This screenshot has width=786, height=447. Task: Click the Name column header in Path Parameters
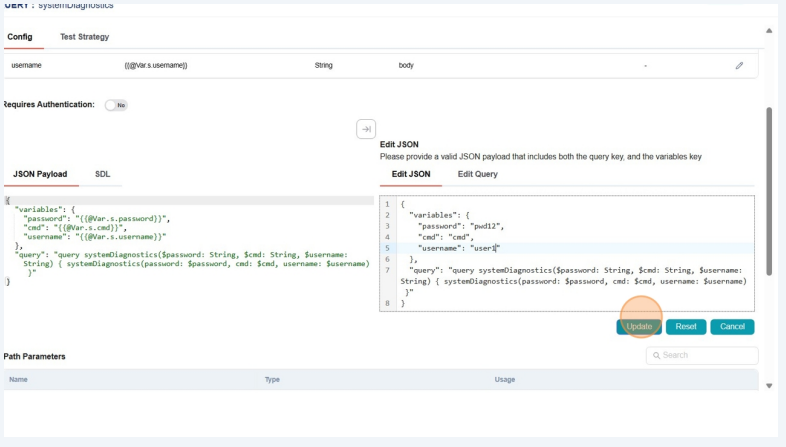click(x=18, y=380)
